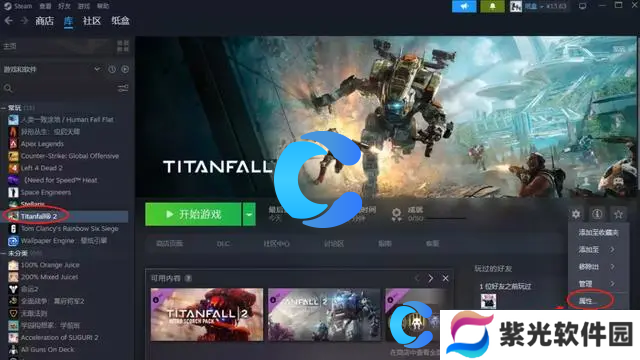Select Space Engineers in the library
The height and width of the screenshot is (360, 640).
[x=46, y=192]
